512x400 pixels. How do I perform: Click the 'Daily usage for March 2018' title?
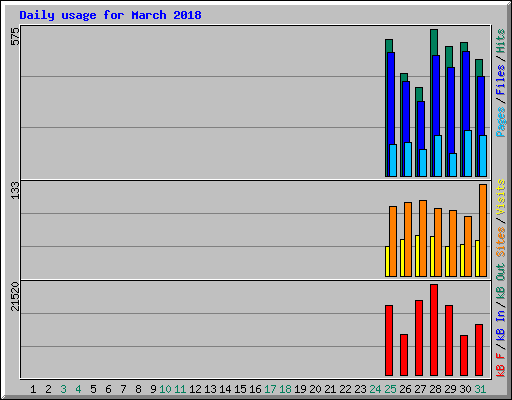click(x=110, y=15)
